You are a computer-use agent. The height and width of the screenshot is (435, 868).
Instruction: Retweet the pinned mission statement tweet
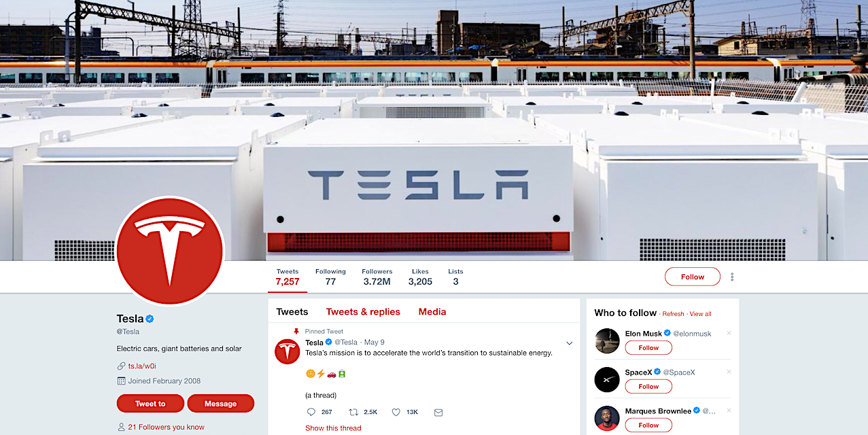353,411
